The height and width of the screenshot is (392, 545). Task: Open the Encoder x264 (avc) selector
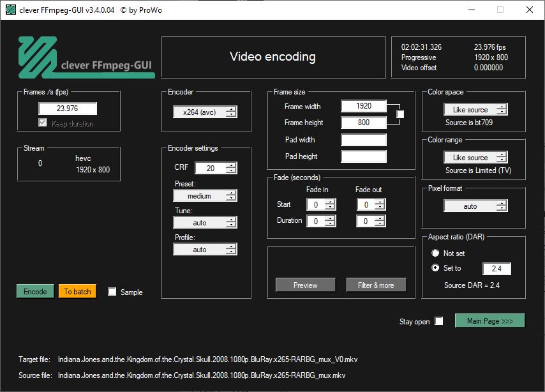point(205,112)
